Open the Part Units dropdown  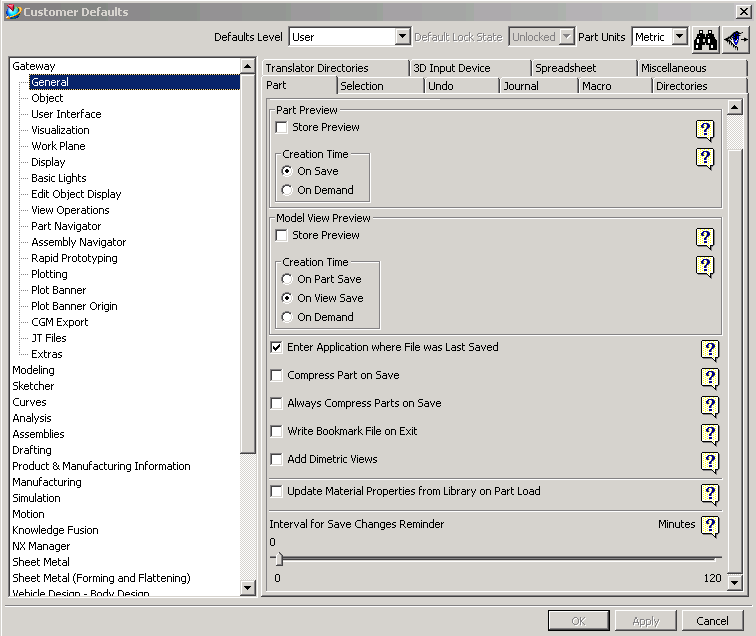679,37
